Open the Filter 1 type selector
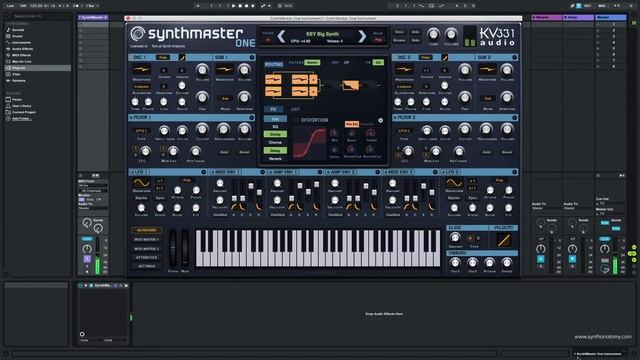Image resolution: width=640 pixels, height=360 pixels. 141,131
